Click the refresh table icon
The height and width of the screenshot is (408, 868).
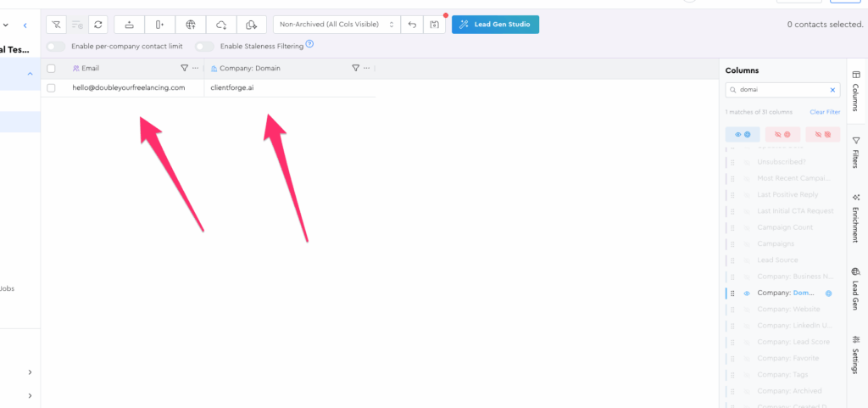point(98,25)
